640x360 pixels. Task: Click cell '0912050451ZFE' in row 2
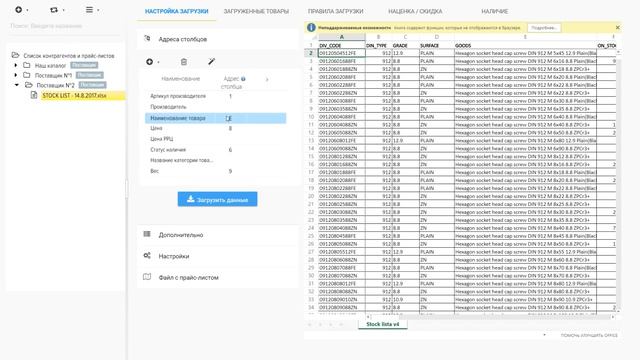(342, 53)
